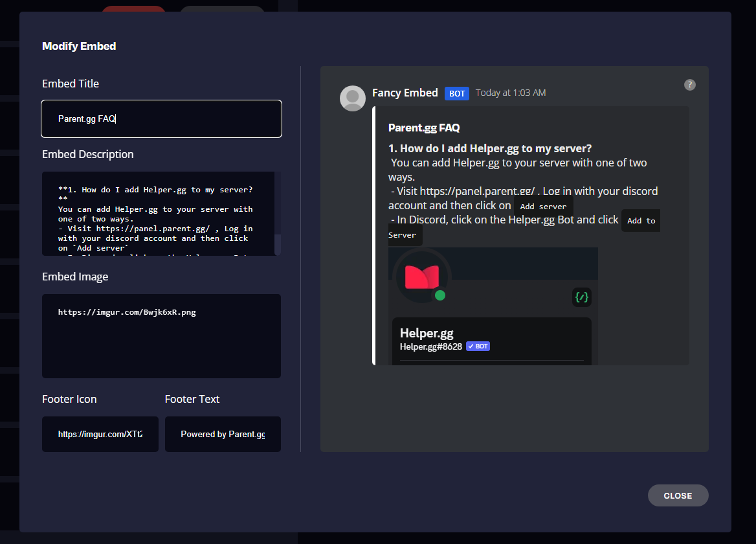Click the Helper.gg#8628 tag text
This screenshot has height=544, width=756.
point(431,346)
